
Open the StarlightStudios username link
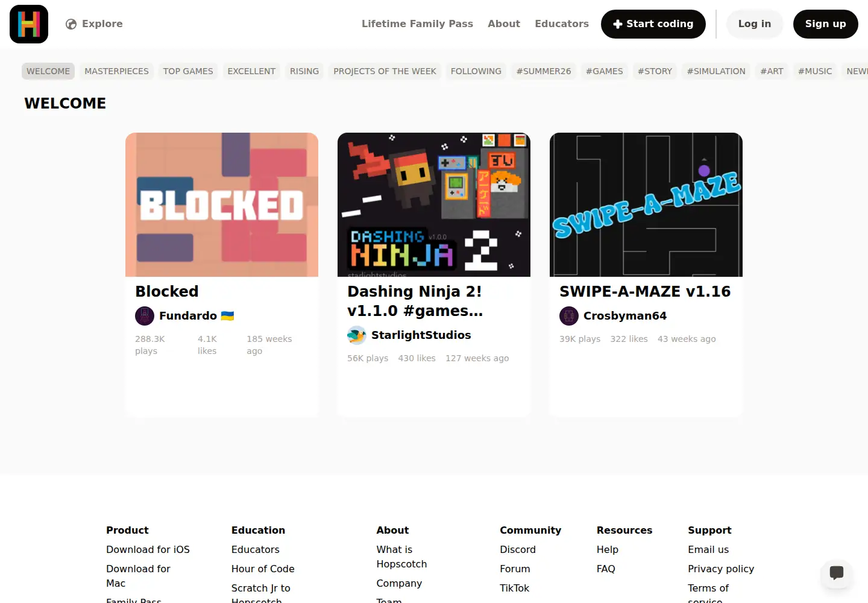point(421,335)
